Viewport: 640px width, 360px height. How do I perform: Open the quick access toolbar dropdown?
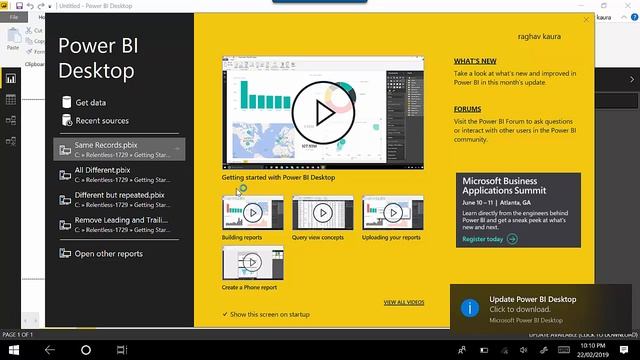tap(50, 6)
